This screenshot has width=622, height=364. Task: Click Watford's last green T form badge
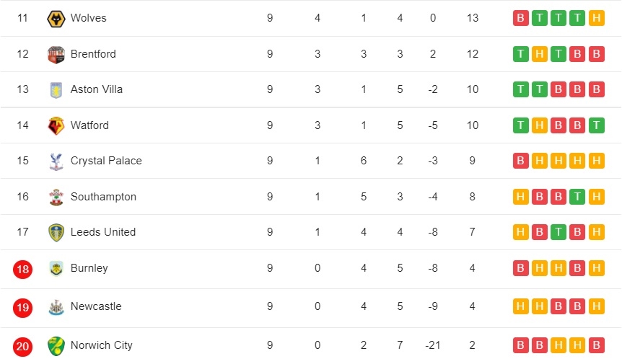pyautogui.click(x=596, y=125)
